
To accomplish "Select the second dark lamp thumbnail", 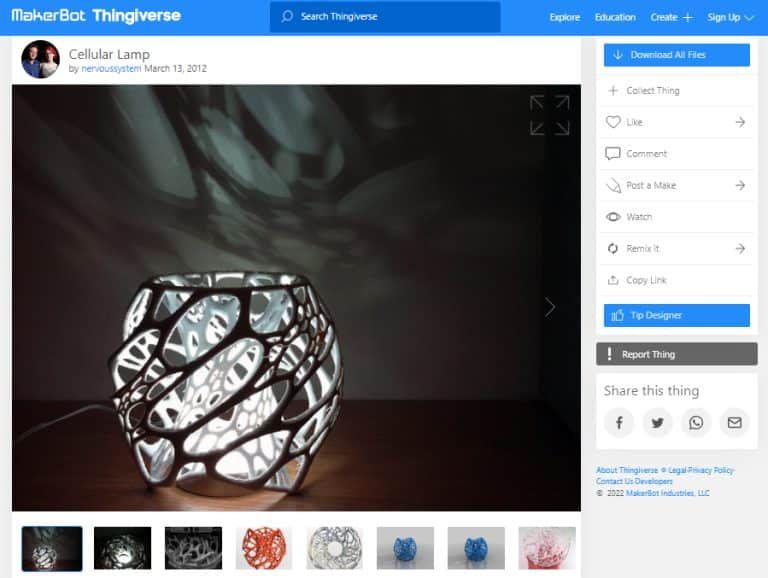I will coord(122,548).
